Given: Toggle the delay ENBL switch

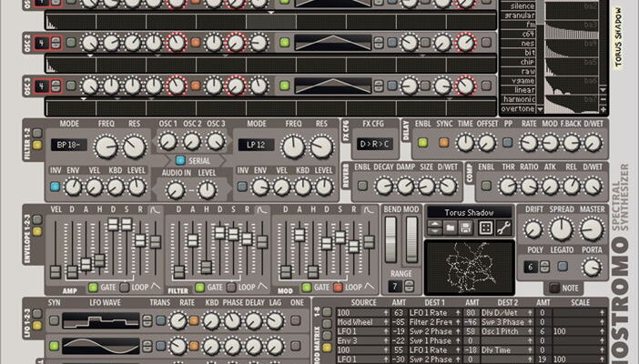Looking at the screenshot, I should [x=421, y=142].
